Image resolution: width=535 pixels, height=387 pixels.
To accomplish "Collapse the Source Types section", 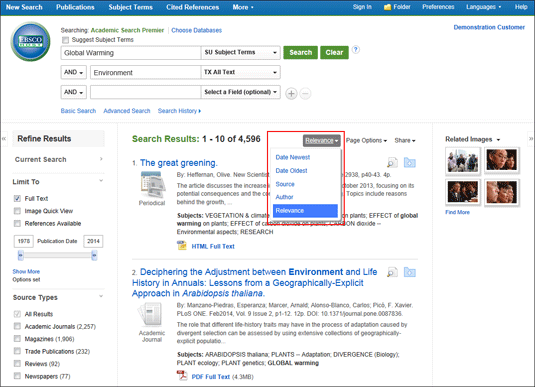I will (101, 297).
